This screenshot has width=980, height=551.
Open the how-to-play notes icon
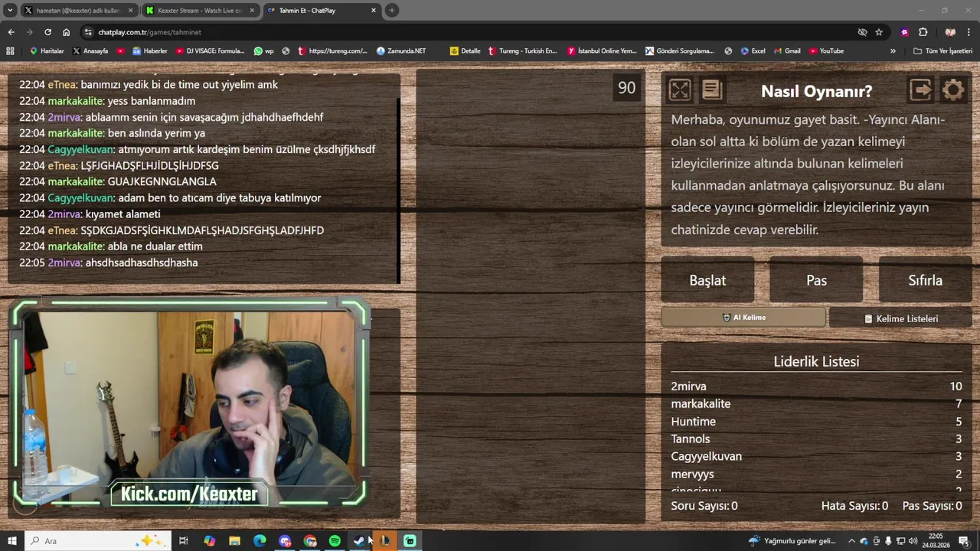(x=712, y=90)
